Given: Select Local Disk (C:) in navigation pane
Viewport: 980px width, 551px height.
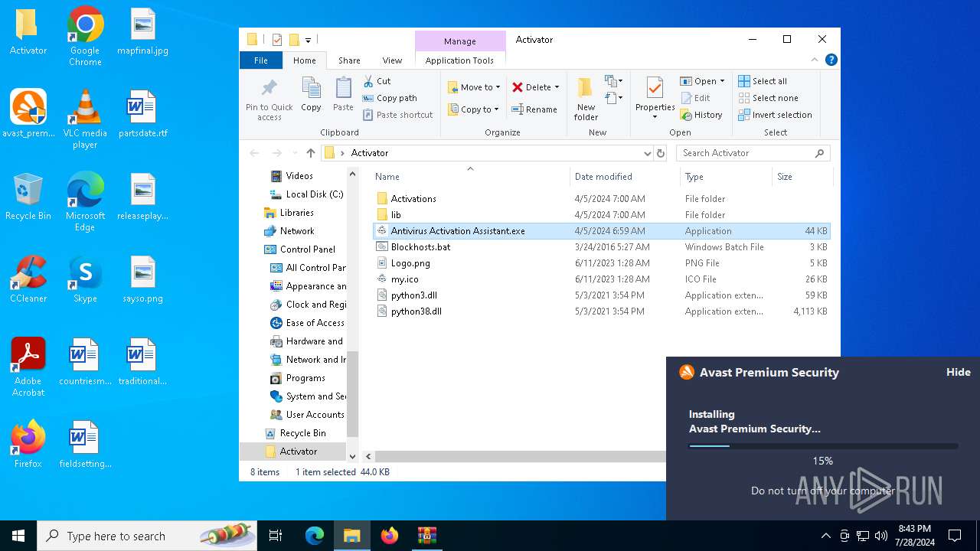Looking at the screenshot, I should click(x=306, y=194).
